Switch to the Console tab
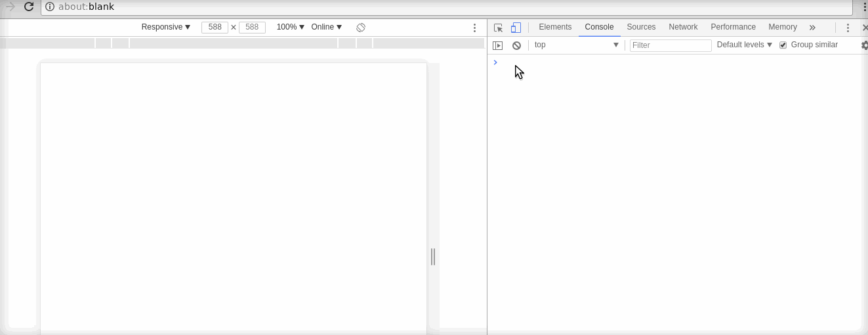The height and width of the screenshot is (335, 868). pyautogui.click(x=599, y=27)
